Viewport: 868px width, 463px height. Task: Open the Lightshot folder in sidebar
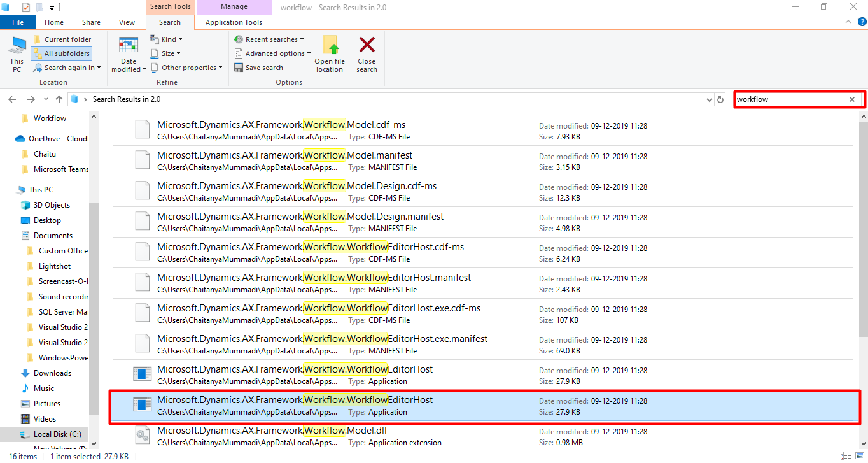coord(55,266)
